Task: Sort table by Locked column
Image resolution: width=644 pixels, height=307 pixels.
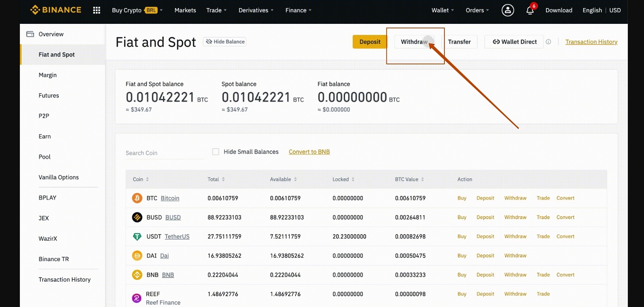Action: coord(343,179)
